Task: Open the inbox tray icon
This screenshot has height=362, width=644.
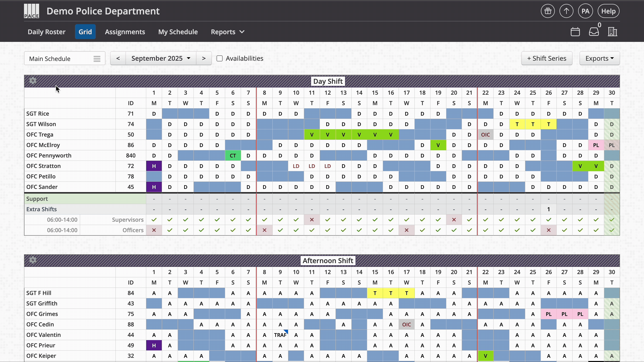Action: pyautogui.click(x=594, y=32)
